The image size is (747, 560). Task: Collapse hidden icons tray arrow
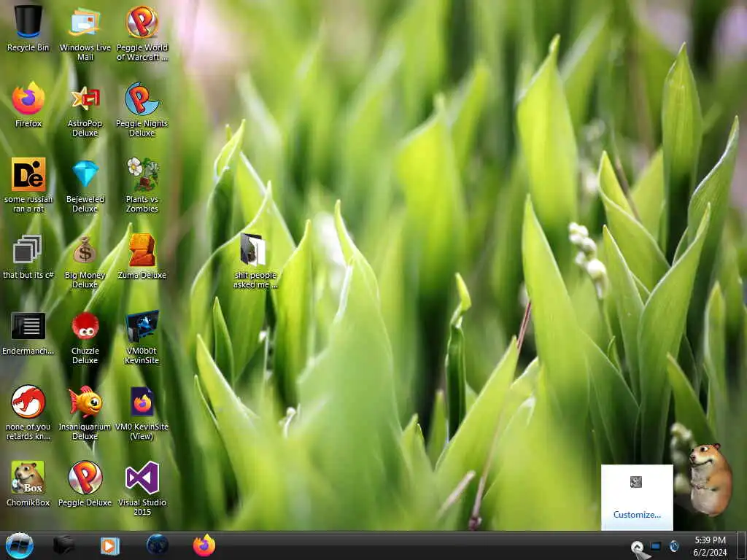click(638, 547)
